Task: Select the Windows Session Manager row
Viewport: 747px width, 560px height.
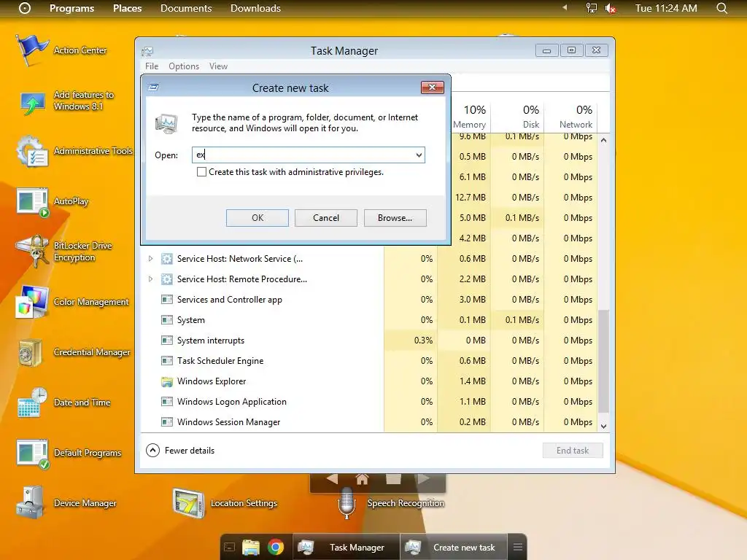Action: [x=369, y=422]
